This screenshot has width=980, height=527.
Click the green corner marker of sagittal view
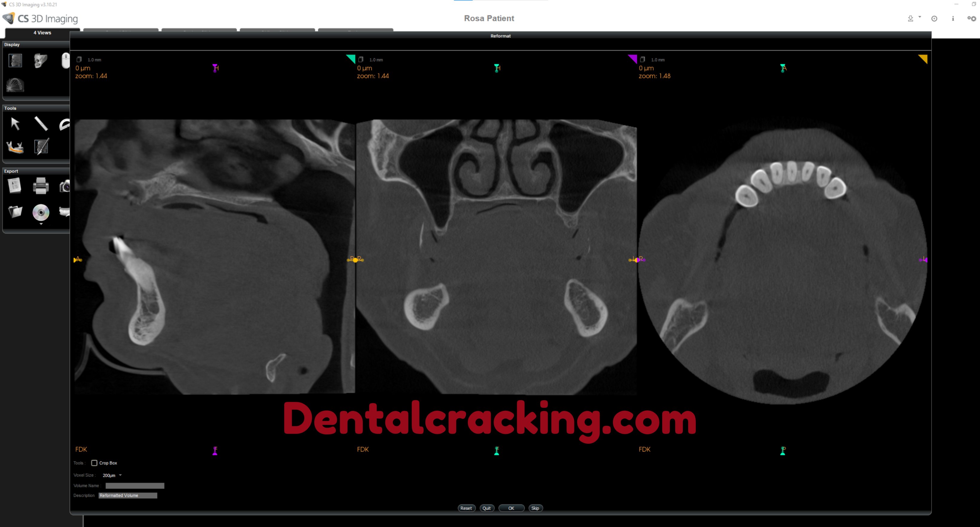click(351, 59)
